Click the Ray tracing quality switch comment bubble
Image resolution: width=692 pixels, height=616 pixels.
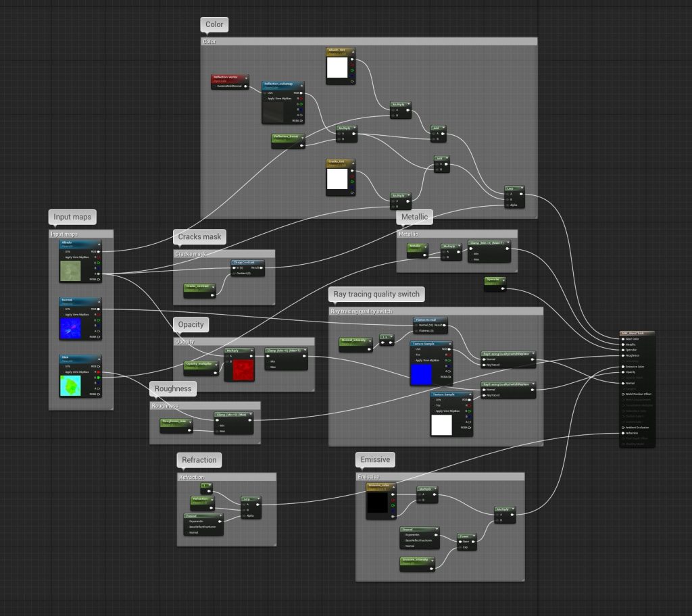[376, 294]
